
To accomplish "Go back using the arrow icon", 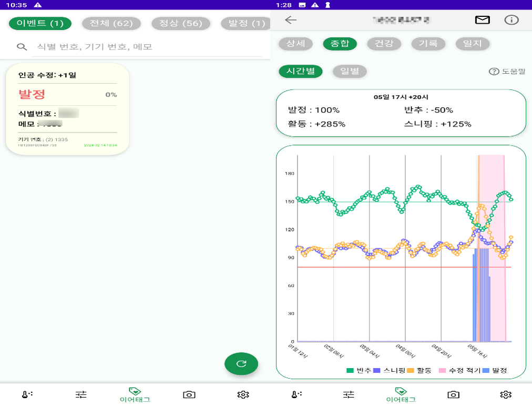I will click(291, 20).
